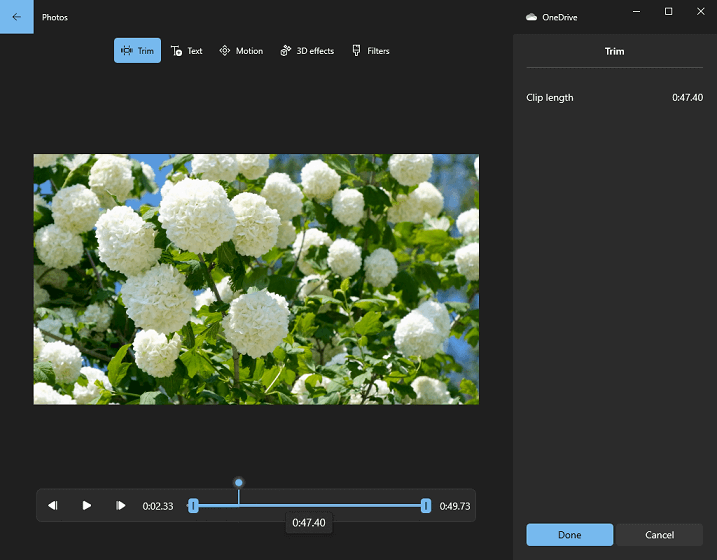
Task: Click the right trim handle
Action: coord(426,506)
